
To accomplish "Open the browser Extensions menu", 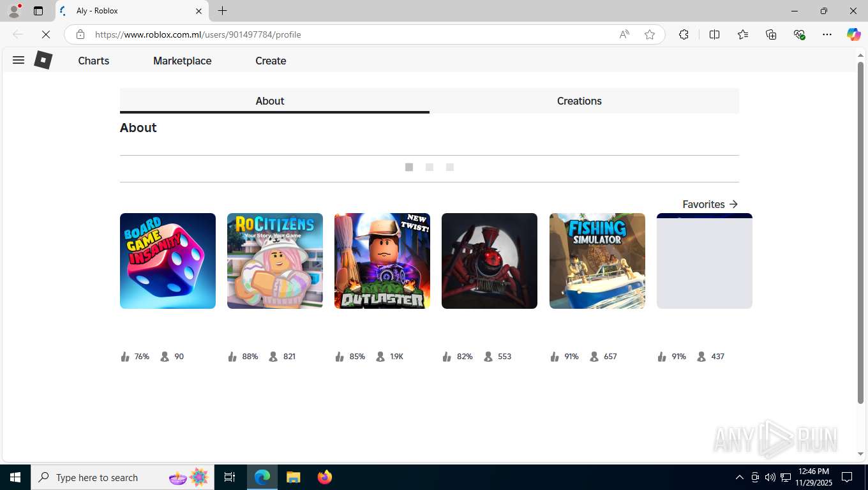I will tap(684, 34).
